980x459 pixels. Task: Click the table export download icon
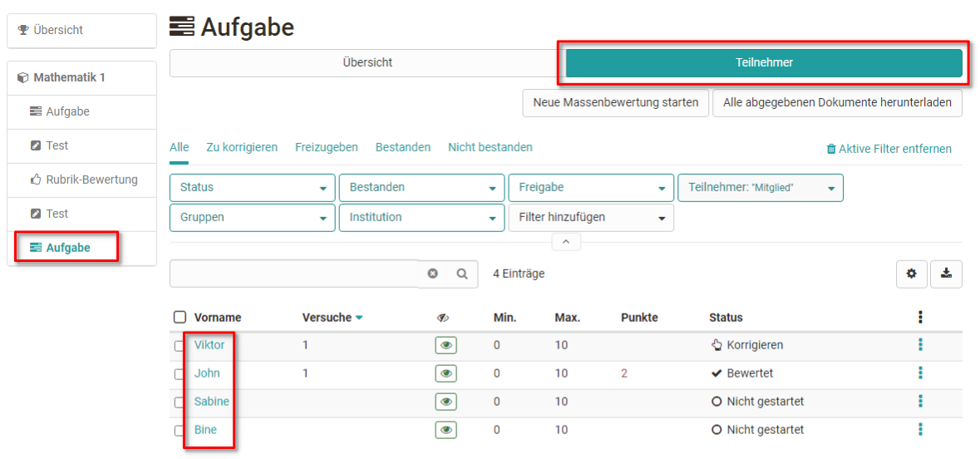[946, 274]
